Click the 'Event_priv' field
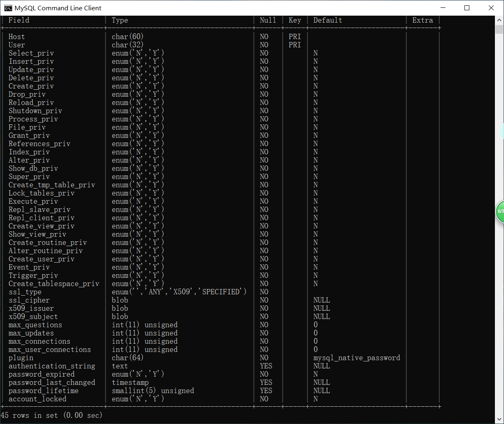This screenshot has height=424, width=504. [x=29, y=267]
